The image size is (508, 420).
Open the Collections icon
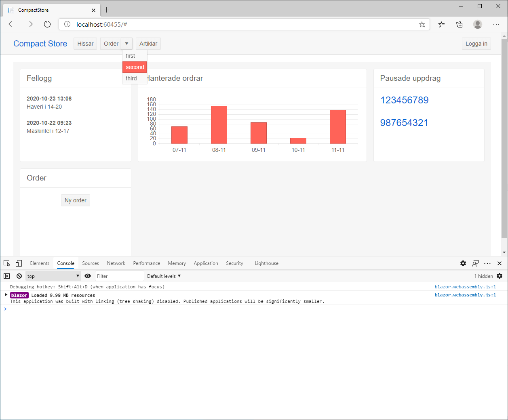pyautogui.click(x=460, y=25)
